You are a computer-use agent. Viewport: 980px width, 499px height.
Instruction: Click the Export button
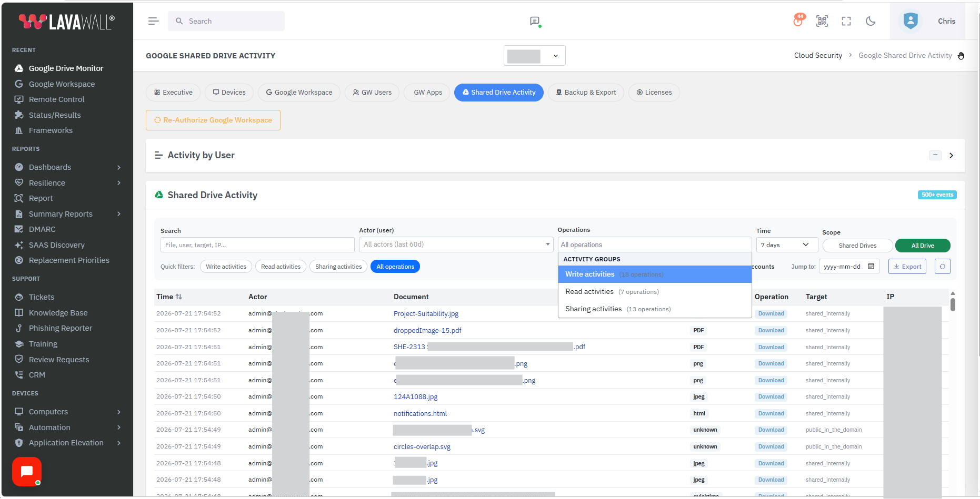tap(907, 267)
